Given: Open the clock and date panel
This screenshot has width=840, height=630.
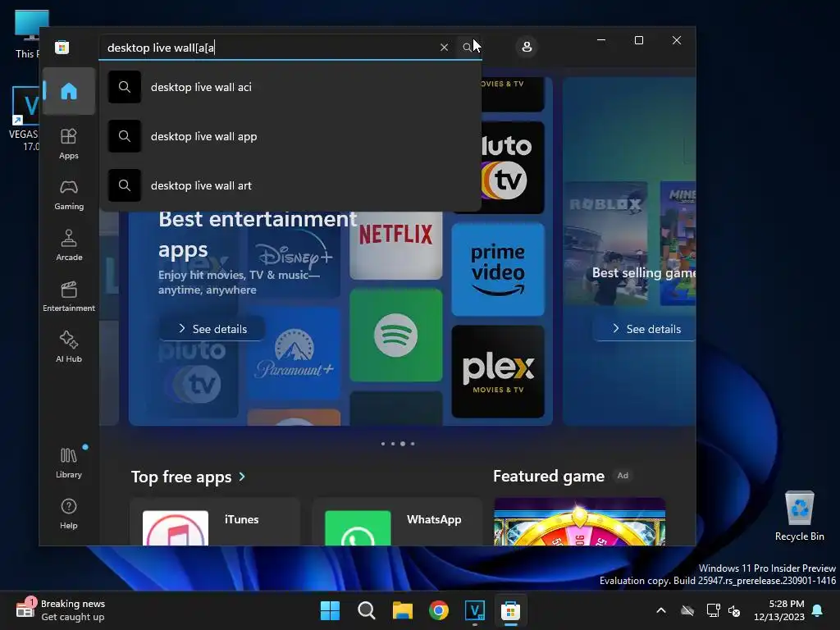Looking at the screenshot, I should point(779,610).
